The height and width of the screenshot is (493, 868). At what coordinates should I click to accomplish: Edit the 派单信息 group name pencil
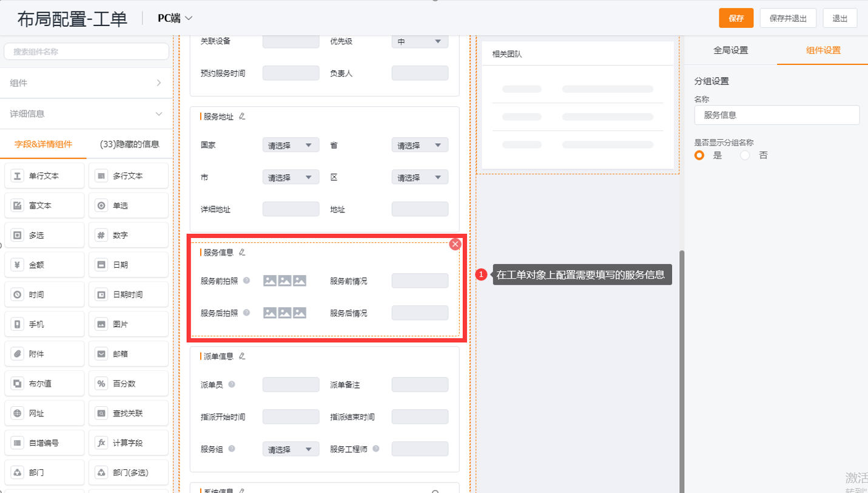coord(242,356)
